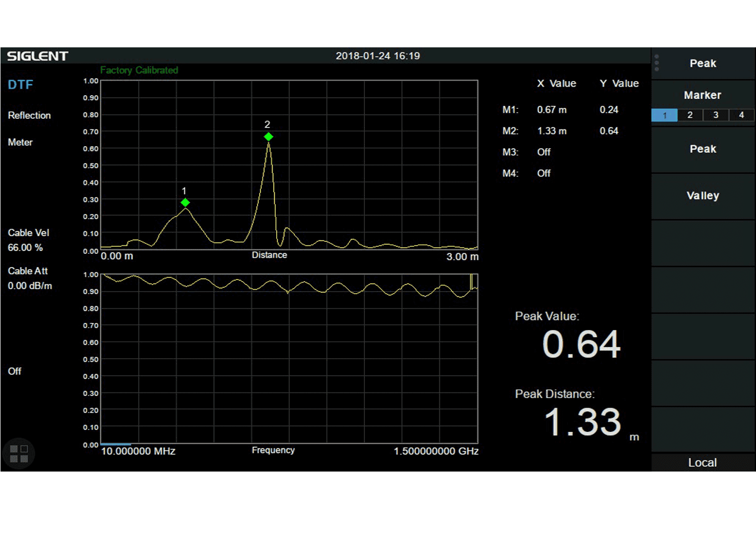Click the Off setting in left panel
This screenshot has height=534, width=756.
(15, 371)
